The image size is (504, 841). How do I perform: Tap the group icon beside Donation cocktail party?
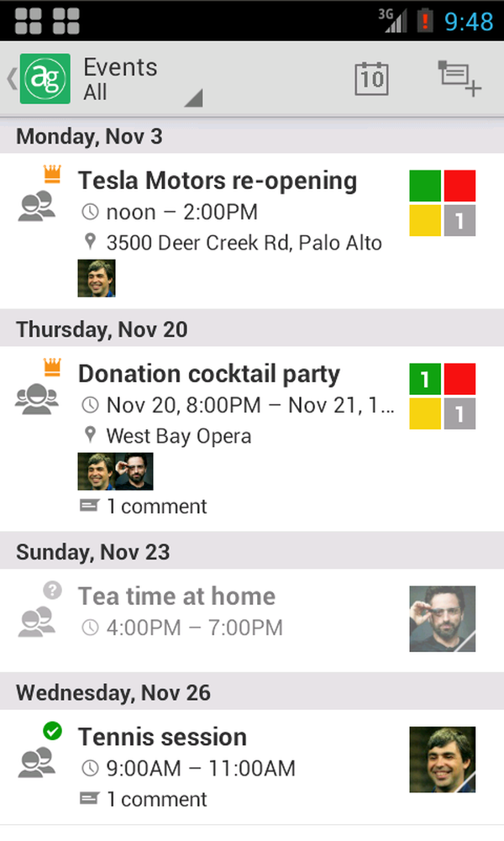coord(37,399)
